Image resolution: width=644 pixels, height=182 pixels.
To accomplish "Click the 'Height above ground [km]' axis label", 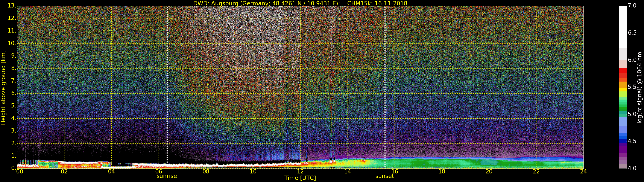I will tap(3, 87).
